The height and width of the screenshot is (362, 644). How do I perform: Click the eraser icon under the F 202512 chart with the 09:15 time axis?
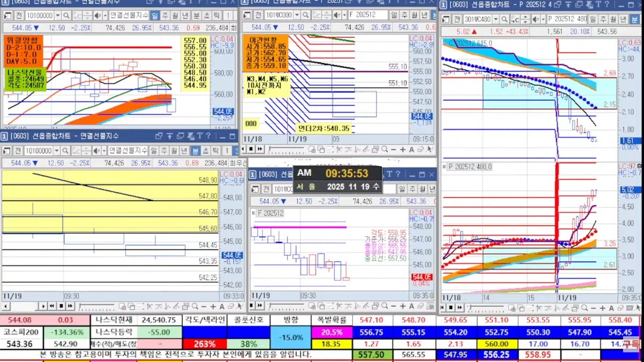pos(421,150)
